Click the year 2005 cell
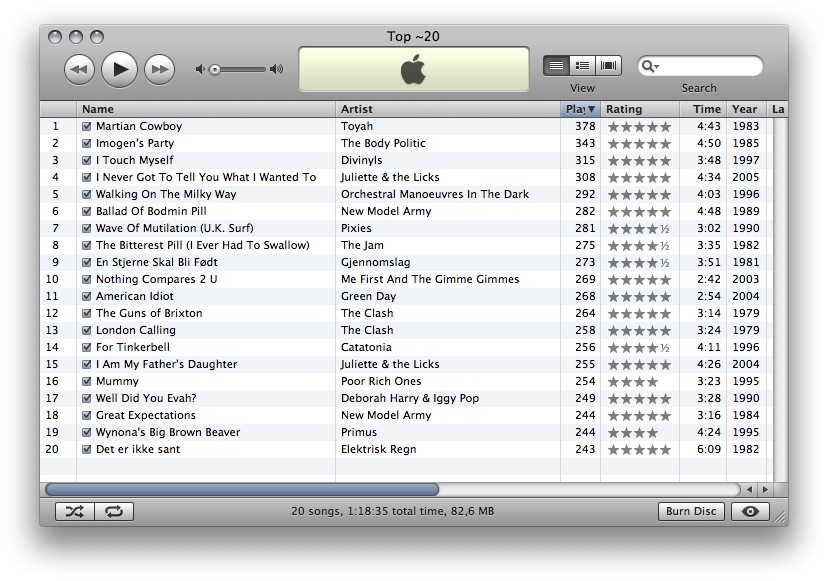 pos(746,177)
